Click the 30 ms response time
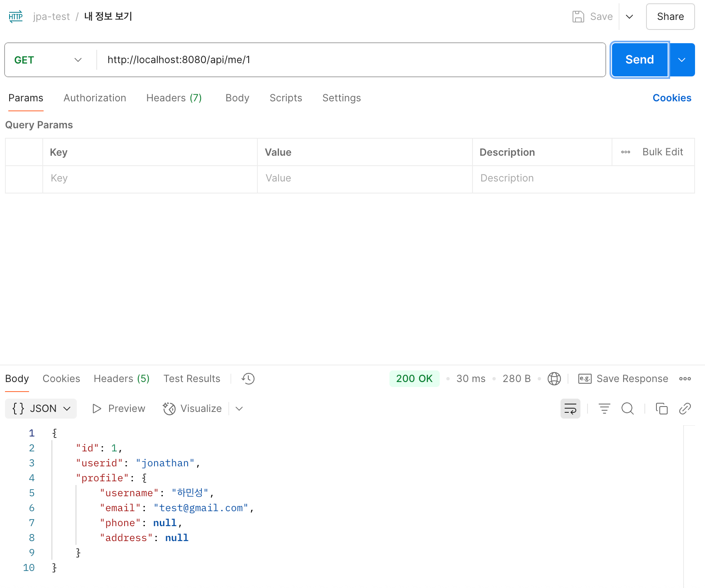This screenshot has width=705, height=588. pyautogui.click(x=471, y=379)
